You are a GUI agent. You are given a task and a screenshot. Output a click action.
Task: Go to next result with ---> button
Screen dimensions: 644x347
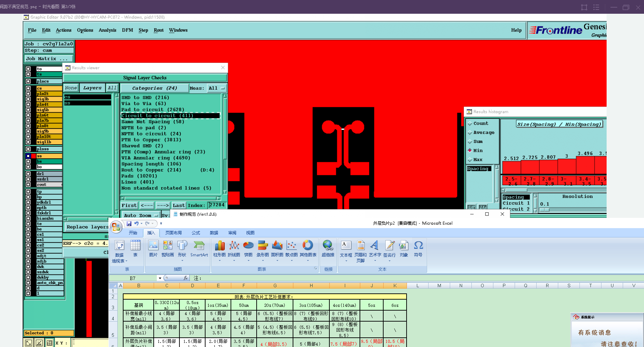coord(163,205)
